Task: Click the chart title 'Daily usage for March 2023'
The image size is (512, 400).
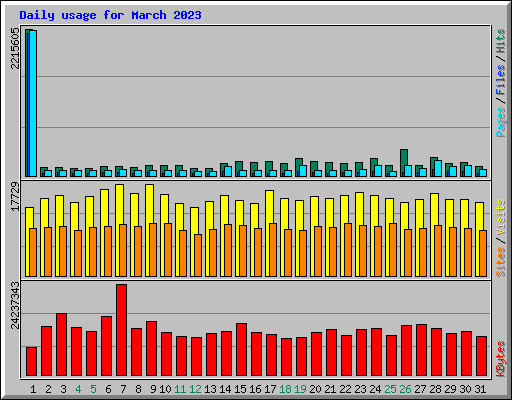Action: 110,15
